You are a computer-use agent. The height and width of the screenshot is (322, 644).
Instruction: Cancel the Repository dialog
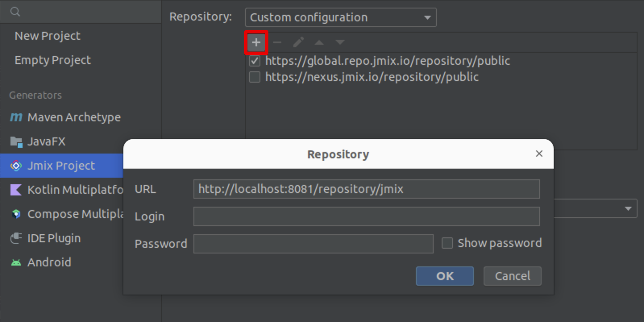512,276
